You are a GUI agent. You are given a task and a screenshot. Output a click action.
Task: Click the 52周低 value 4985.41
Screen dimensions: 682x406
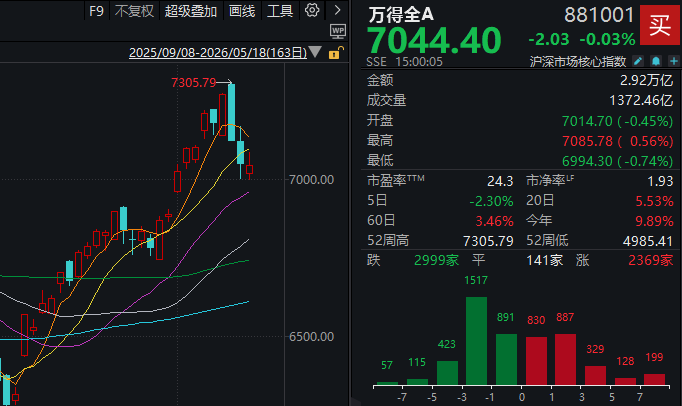(x=648, y=241)
